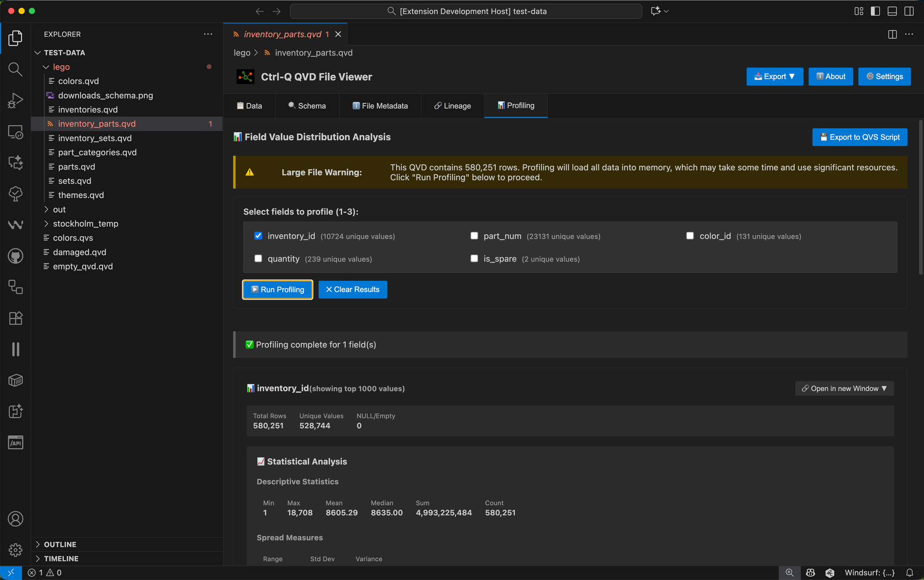Switch to the Lineage tab
This screenshot has width=924, height=580.
(452, 106)
